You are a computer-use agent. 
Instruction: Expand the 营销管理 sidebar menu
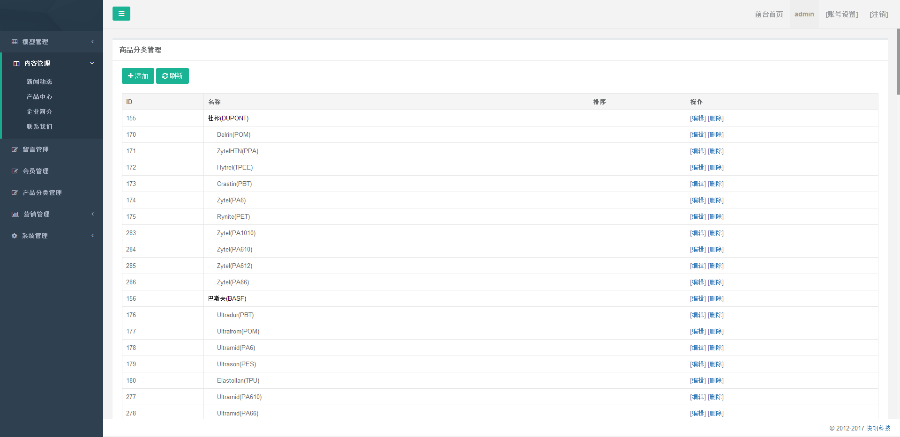pos(50,214)
